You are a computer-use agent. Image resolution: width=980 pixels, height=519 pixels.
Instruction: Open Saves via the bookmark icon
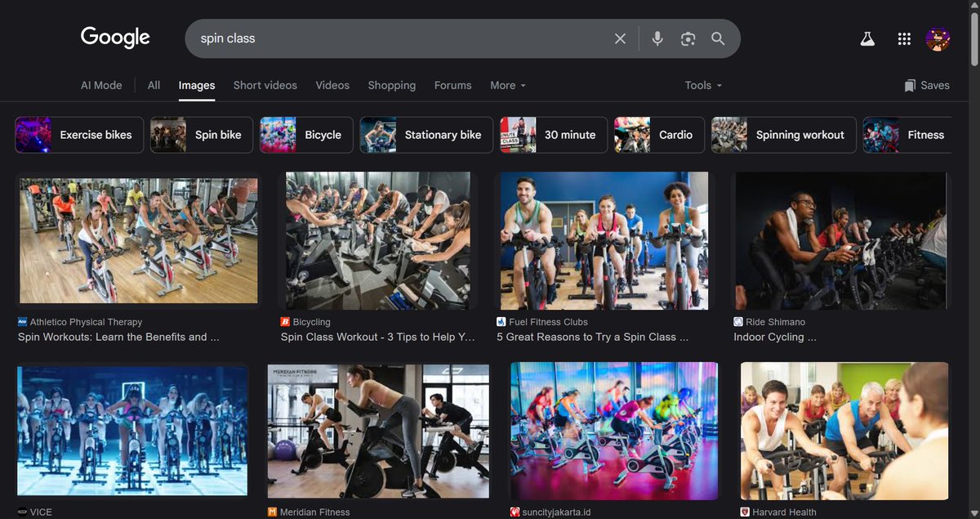coord(926,85)
